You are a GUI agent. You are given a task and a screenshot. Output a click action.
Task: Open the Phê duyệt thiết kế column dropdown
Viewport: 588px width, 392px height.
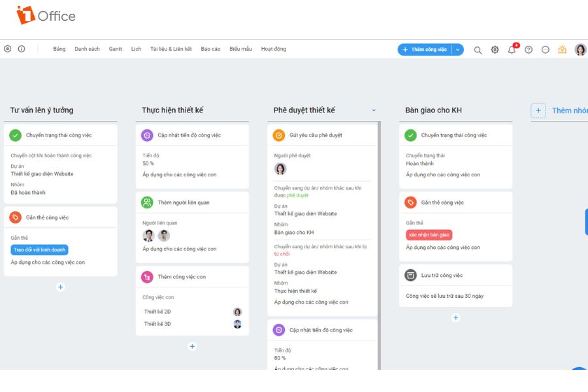[x=374, y=110]
